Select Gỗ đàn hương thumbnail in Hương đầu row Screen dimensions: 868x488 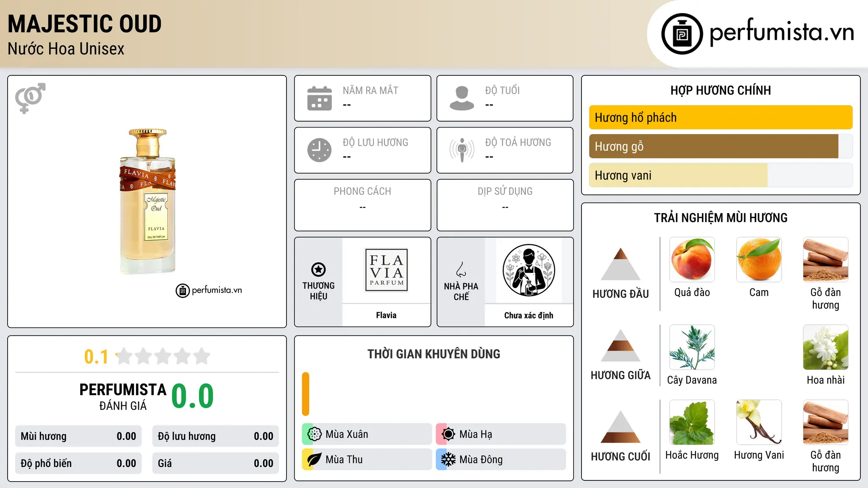click(826, 260)
